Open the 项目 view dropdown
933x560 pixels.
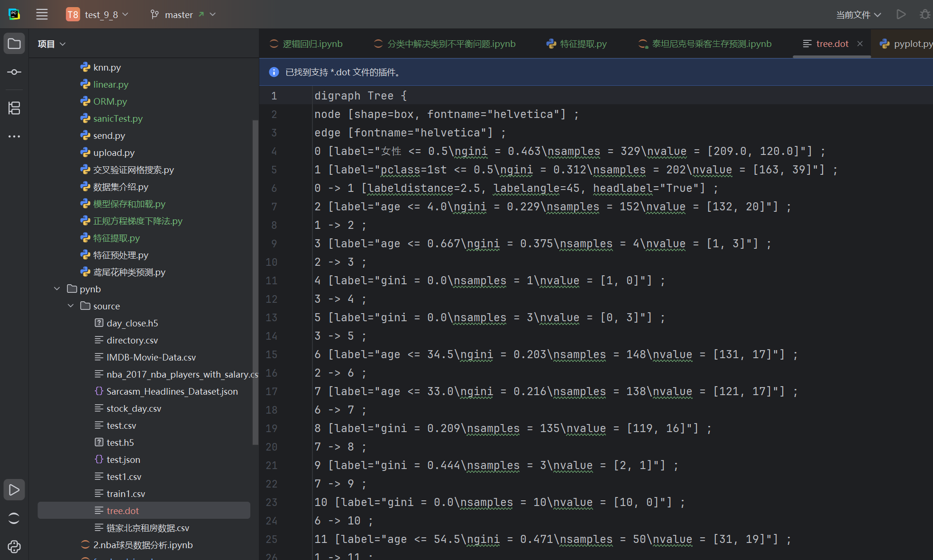(x=51, y=44)
